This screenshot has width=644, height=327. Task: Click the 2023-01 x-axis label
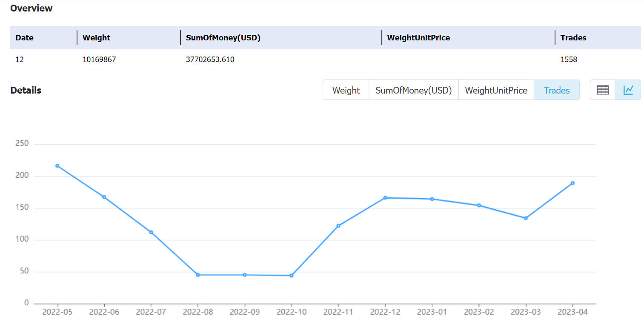[x=432, y=312]
